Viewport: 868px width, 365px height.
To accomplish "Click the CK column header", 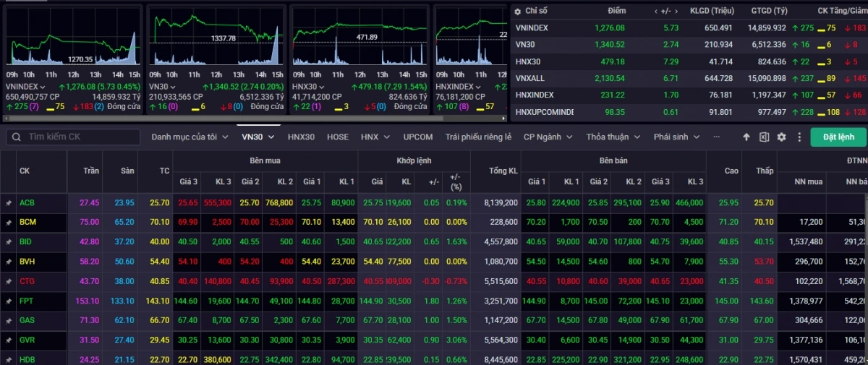I will (42, 171).
